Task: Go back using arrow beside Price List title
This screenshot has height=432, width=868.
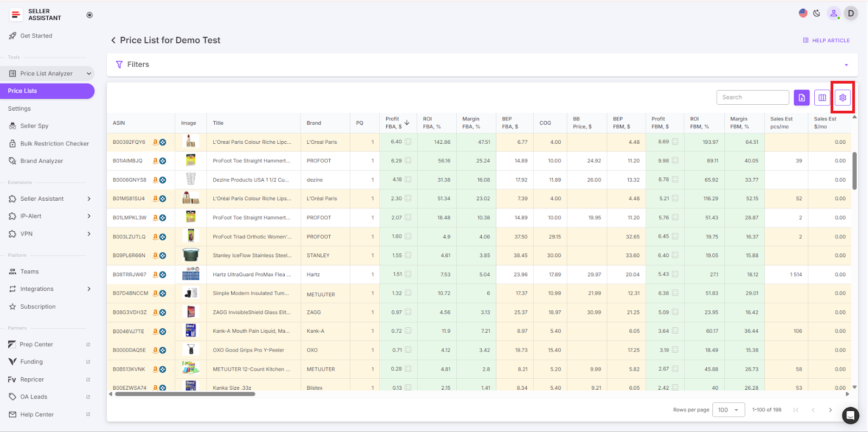Action: pos(113,40)
